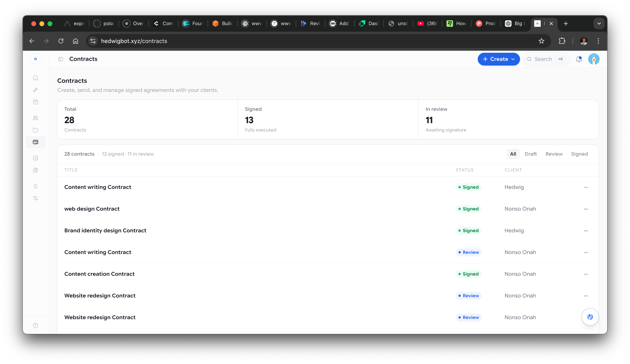This screenshot has height=364, width=630.
Task: Open the web design Contract row
Action: pyautogui.click(x=328, y=209)
